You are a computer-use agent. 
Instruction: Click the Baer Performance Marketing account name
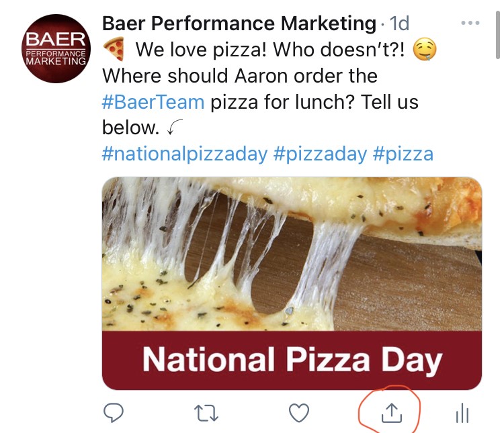pyautogui.click(x=239, y=24)
